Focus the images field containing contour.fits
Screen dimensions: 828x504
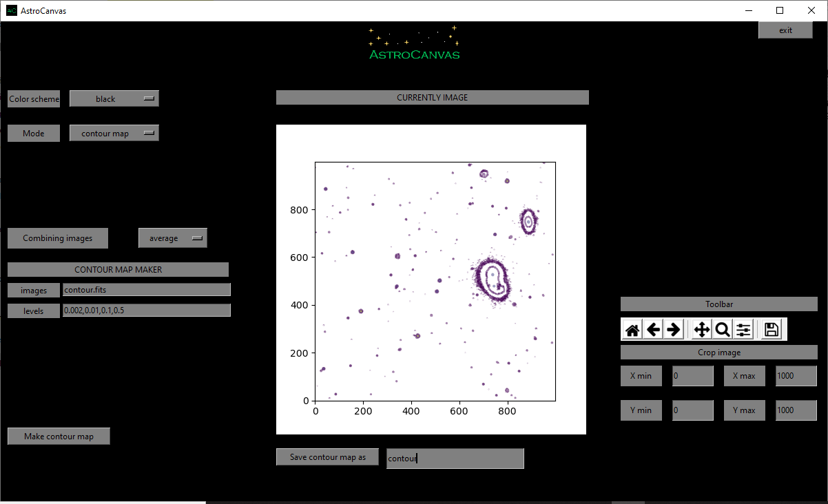146,290
